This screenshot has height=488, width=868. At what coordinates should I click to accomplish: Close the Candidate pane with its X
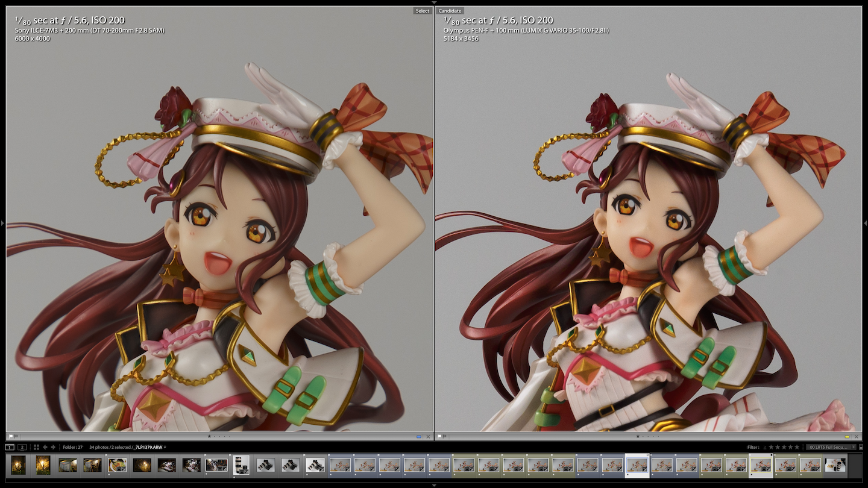click(x=857, y=436)
